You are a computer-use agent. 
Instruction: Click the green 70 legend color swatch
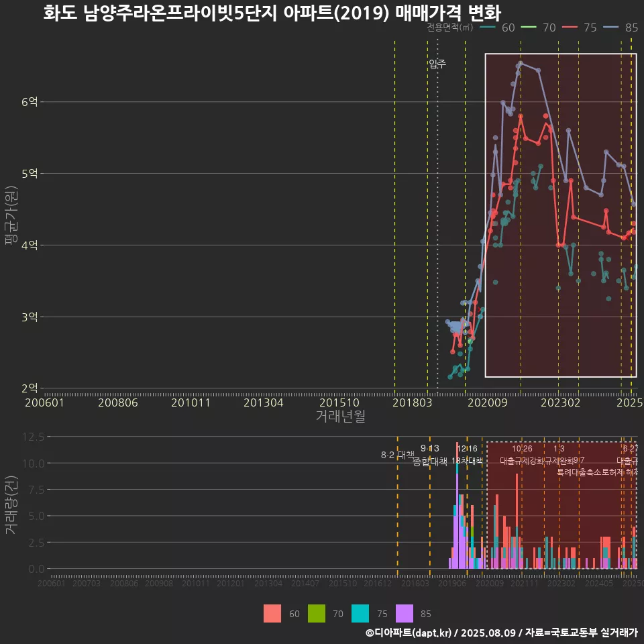(x=316, y=614)
